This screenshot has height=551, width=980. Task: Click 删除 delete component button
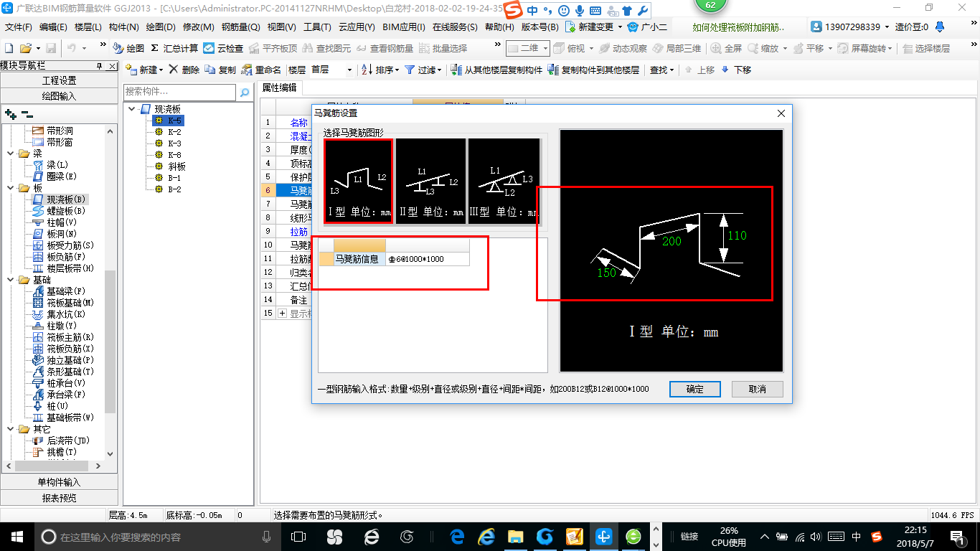coord(184,70)
